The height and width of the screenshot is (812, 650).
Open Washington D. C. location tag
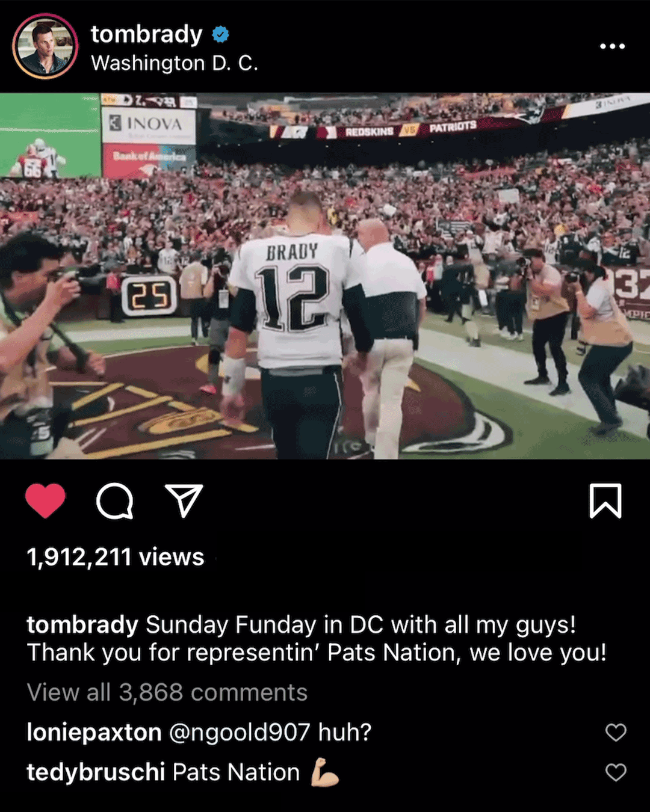pyautogui.click(x=175, y=63)
